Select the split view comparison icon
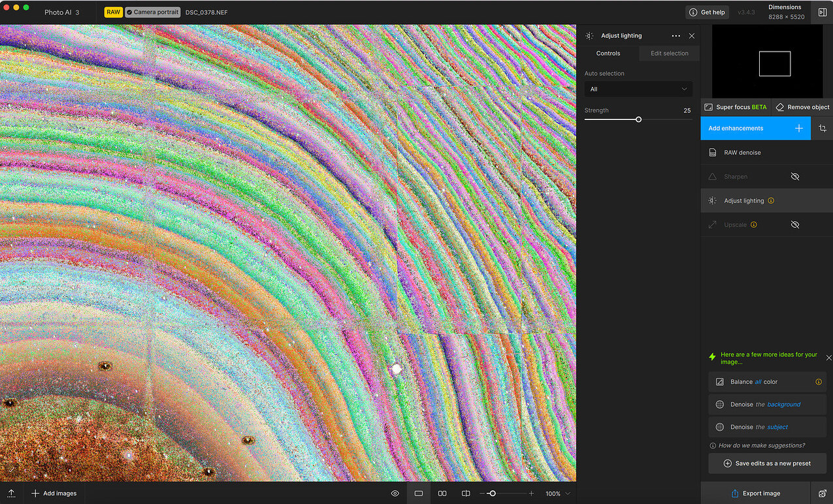833x504 pixels. tap(465, 493)
